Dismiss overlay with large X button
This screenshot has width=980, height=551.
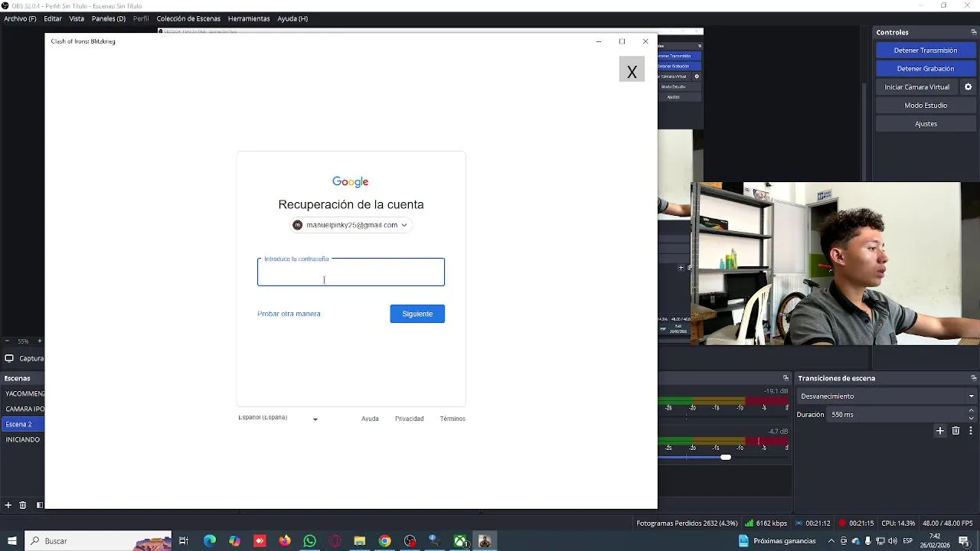(x=632, y=69)
